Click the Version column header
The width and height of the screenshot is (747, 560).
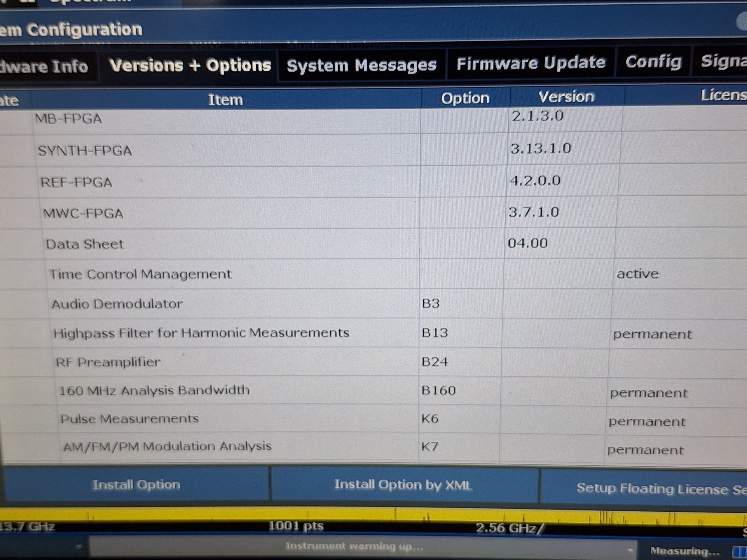coord(566,97)
